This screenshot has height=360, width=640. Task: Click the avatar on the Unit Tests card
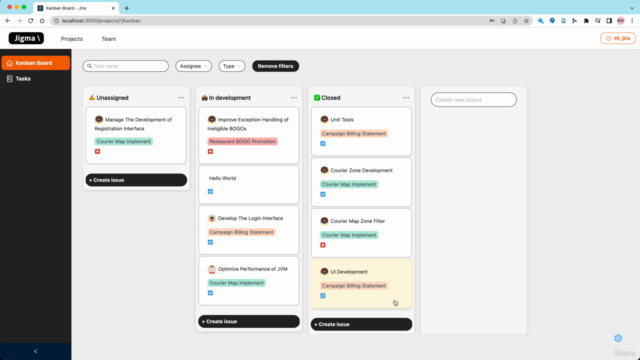pyautogui.click(x=324, y=120)
